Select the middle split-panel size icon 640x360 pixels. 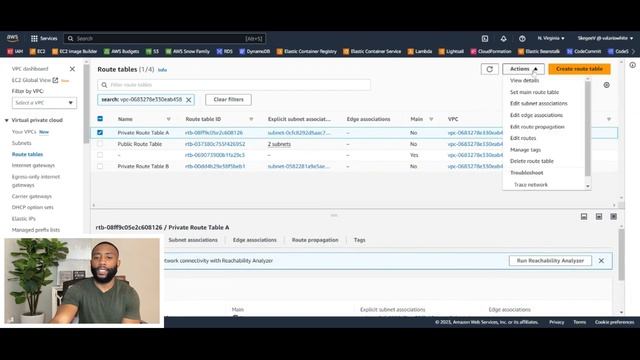(599, 216)
